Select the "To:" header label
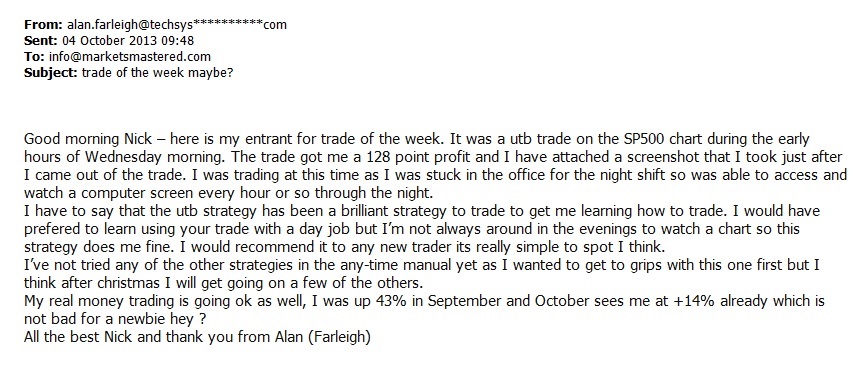The width and height of the screenshot is (856, 380). point(34,57)
